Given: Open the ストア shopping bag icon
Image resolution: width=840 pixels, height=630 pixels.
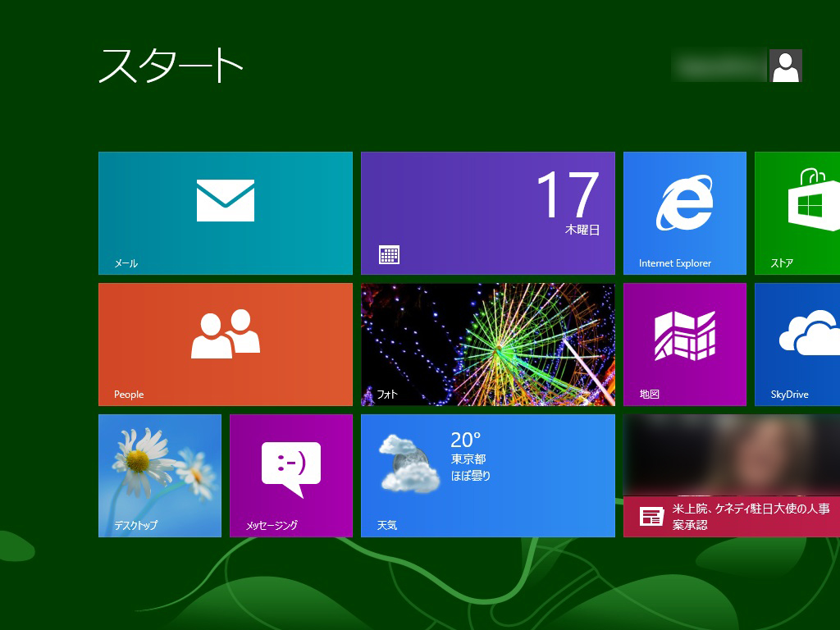Looking at the screenshot, I should [x=814, y=199].
